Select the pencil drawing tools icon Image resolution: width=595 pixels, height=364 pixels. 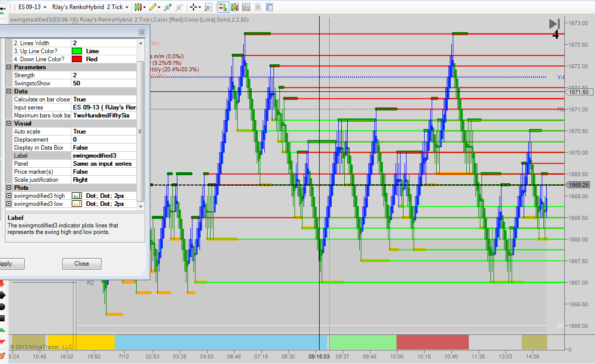coord(153,7)
